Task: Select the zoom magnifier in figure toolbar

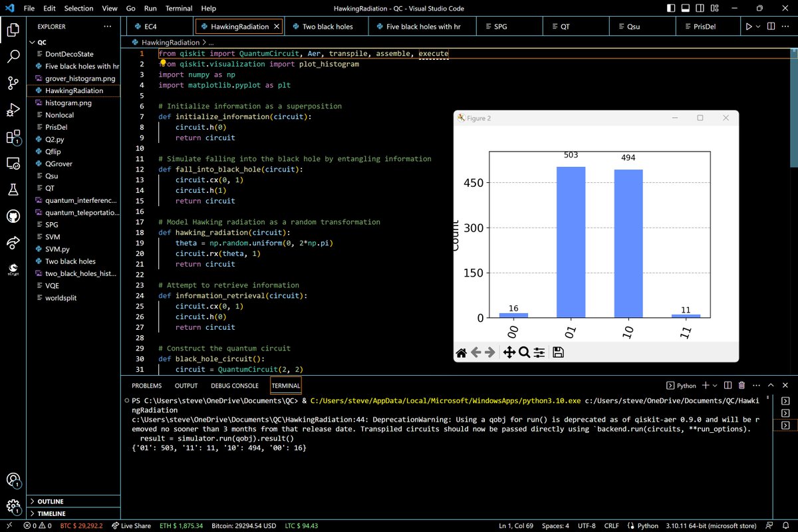Action: click(x=524, y=352)
